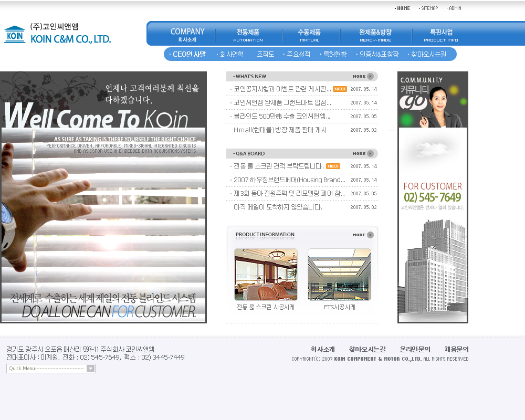Open the ADMIN link

point(455,8)
